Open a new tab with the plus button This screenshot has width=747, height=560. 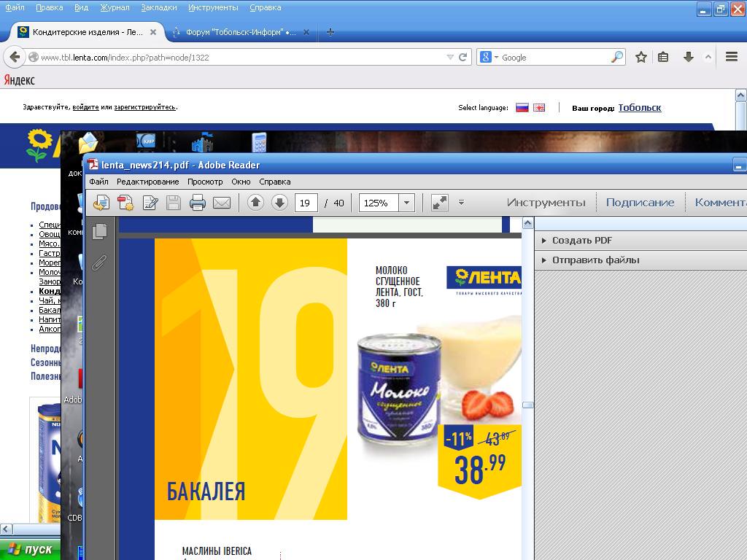(x=330, y=32)
